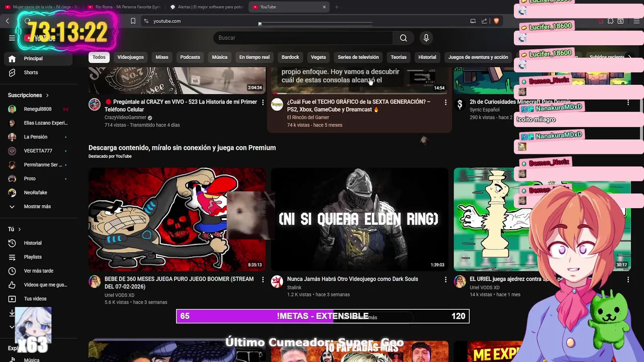Viewport: 644px width, 362px height.
Task: Expand Mostrar más under the subscriptions
Action: 36,207
